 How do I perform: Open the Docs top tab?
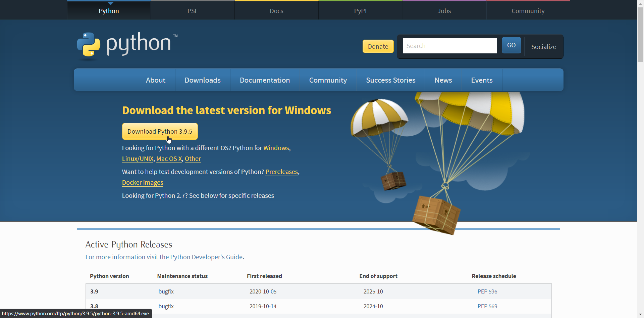click(x=277, y=11)
